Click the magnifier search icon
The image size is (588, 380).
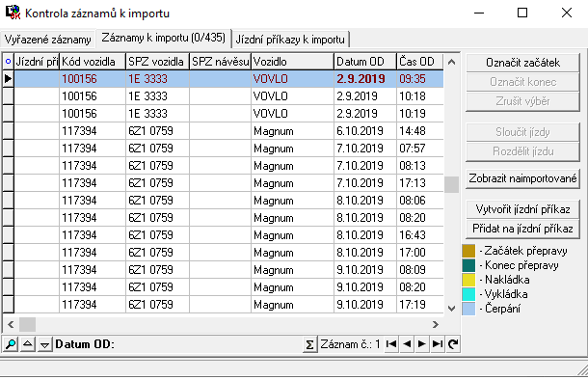[x=11, y=344]
